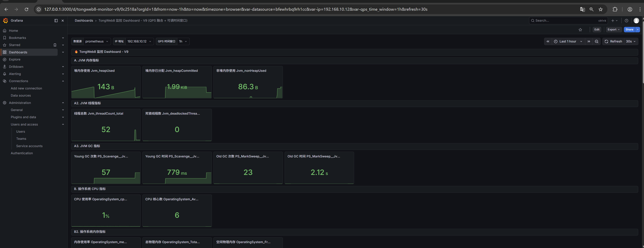Close the side menu with X icon
The width and height of the screenshot is (644, 248).
click(x=63, y=20)
